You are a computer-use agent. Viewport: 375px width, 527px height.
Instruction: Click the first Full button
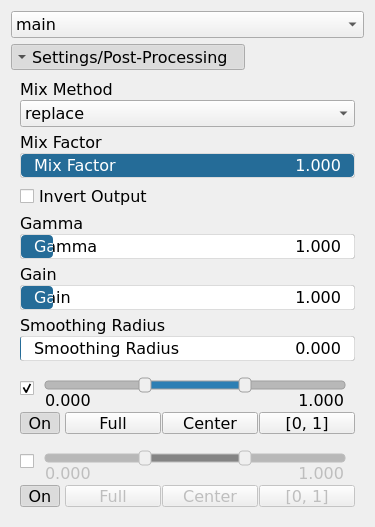click(x=113, y=423)
